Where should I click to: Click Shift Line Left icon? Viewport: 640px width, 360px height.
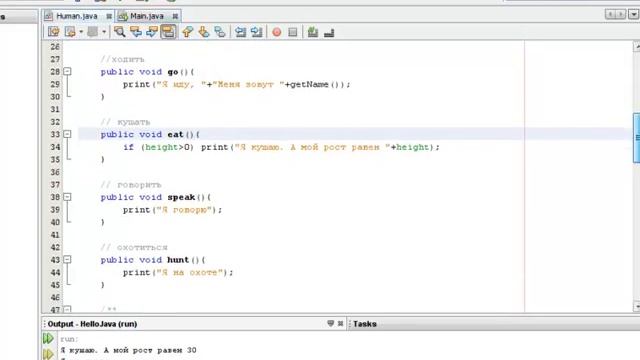point(240,32)
